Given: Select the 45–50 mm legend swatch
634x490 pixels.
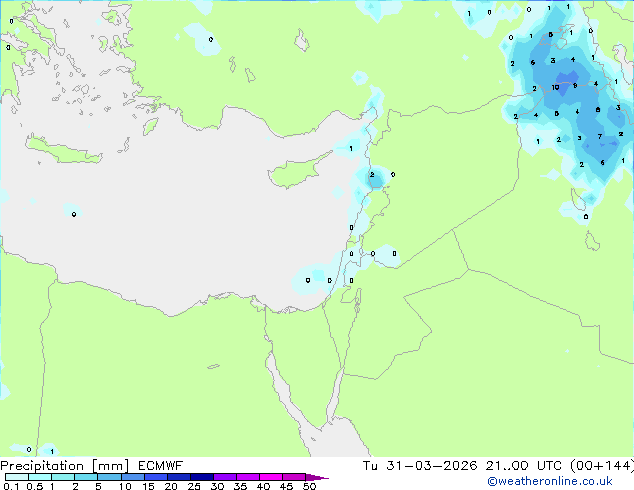Looking at the screenshot, I should pyautogui.click(x=294, y=477).
